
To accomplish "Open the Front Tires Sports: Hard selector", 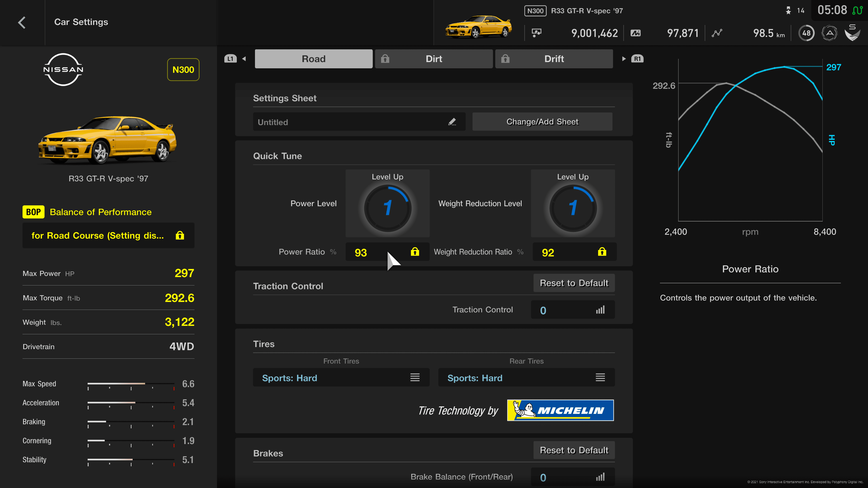I will click(341, 378).
